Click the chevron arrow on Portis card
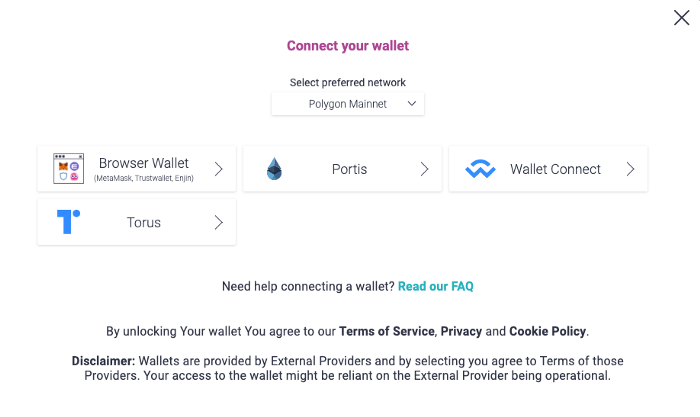This screenshot has width=700, height=417. tap(425, 169)
